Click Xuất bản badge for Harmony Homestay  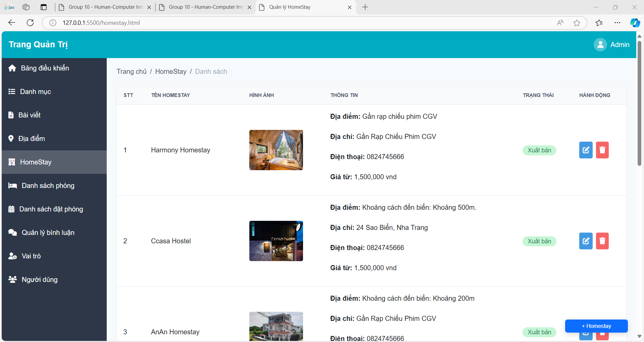point(539,150)
